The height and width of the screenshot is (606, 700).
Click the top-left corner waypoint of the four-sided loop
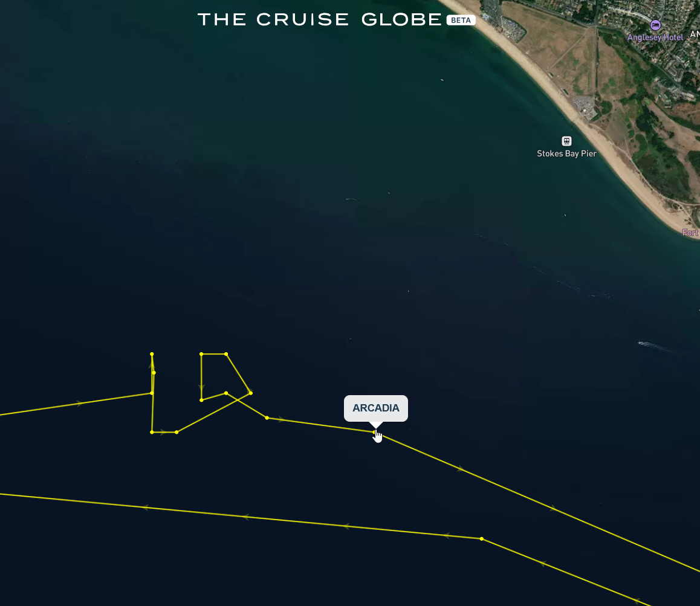[x=201, y=354]
